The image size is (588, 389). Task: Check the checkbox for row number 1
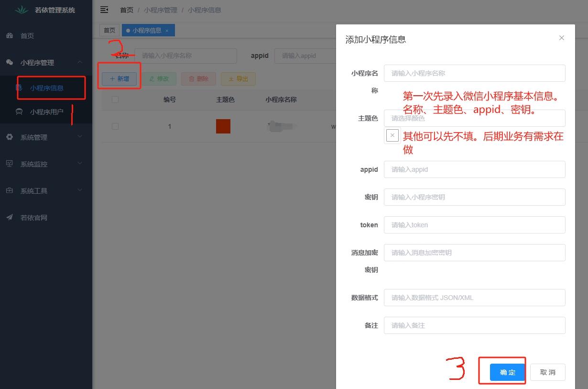(115, 126)
